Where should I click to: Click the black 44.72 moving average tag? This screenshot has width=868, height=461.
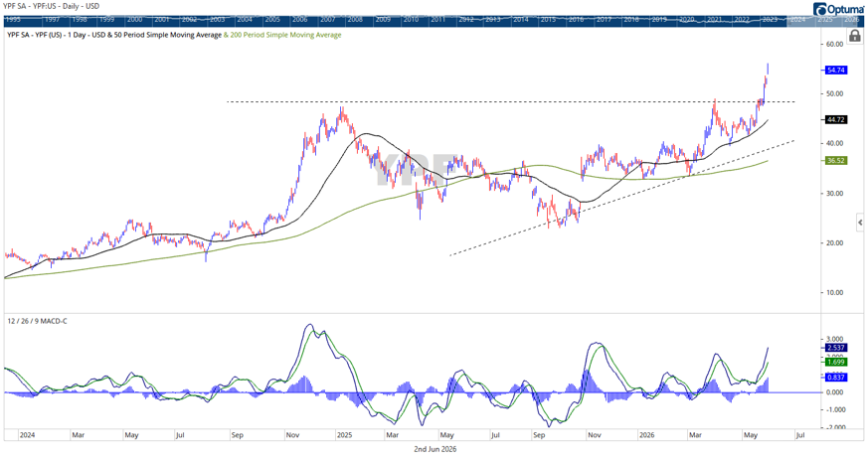click(x=835, y=119)
